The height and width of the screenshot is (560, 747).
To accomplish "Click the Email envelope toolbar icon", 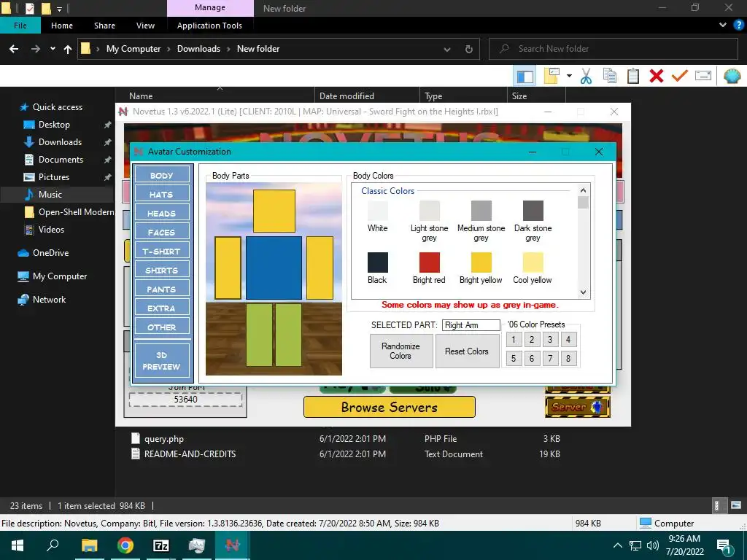I will pyautogui.click(x=703, y=76).
